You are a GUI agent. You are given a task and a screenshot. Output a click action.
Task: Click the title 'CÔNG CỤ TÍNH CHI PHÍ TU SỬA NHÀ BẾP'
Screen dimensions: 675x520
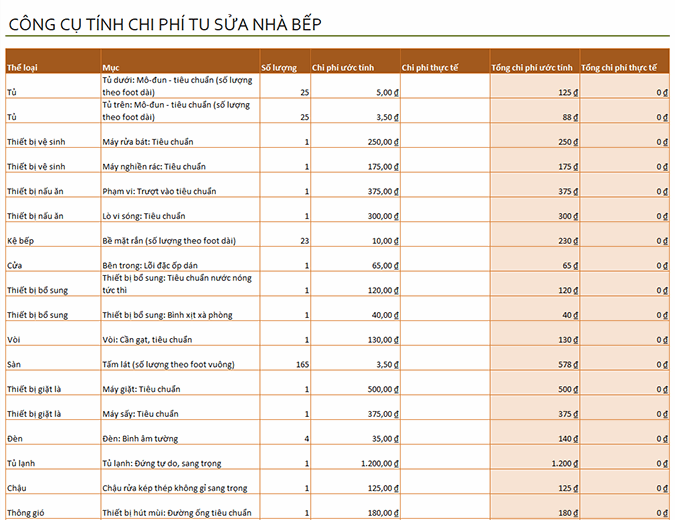coord(165,23)
